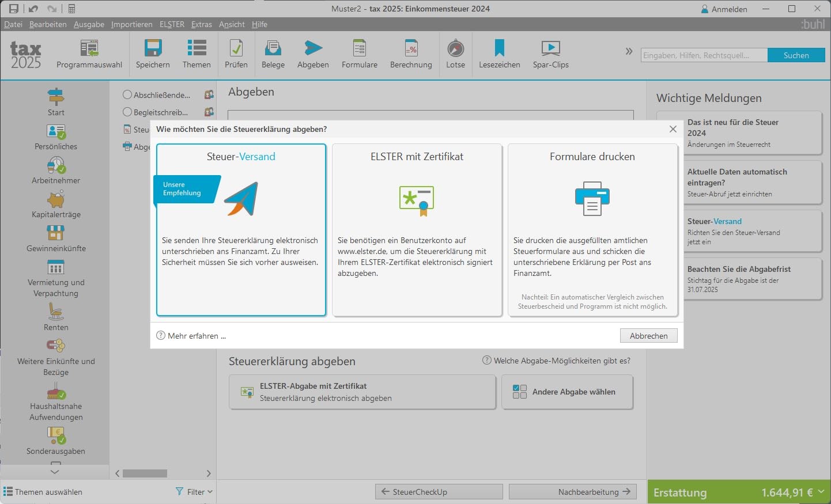The image size is (831, 504).
Task: Close the Steuererklärung abgeben dialog
Action: tap(673, 129)
